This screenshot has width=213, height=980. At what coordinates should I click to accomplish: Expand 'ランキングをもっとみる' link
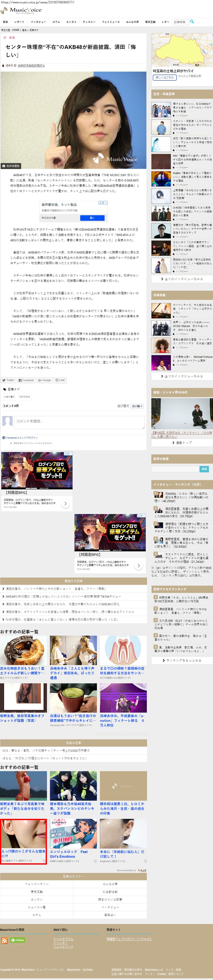click(182, 660)
